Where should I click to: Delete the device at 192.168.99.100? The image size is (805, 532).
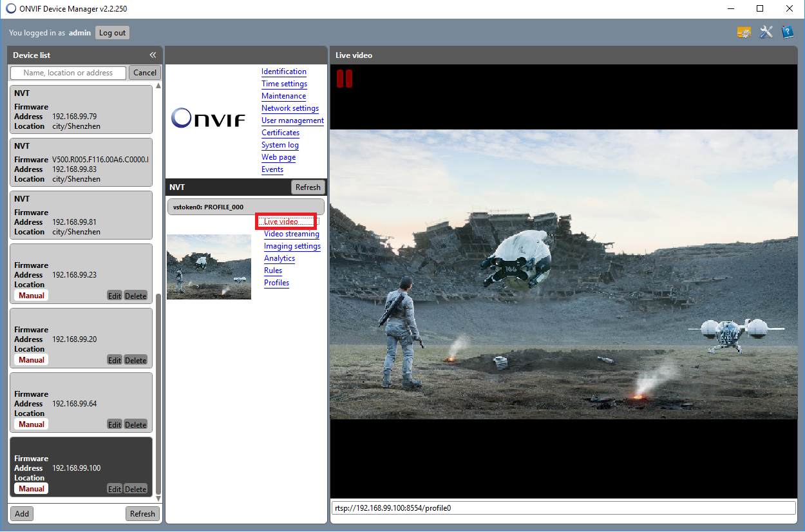(135, 489)
